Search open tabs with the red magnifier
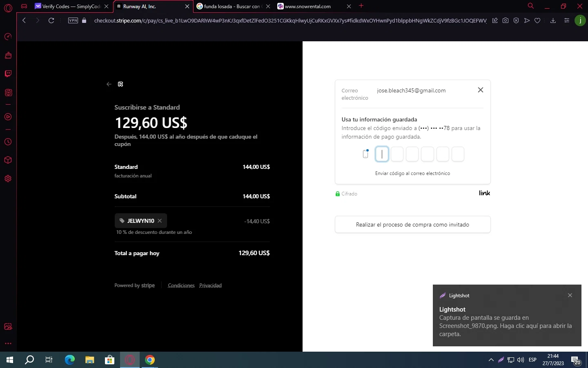Screen dimensions: 588x368 530,6
